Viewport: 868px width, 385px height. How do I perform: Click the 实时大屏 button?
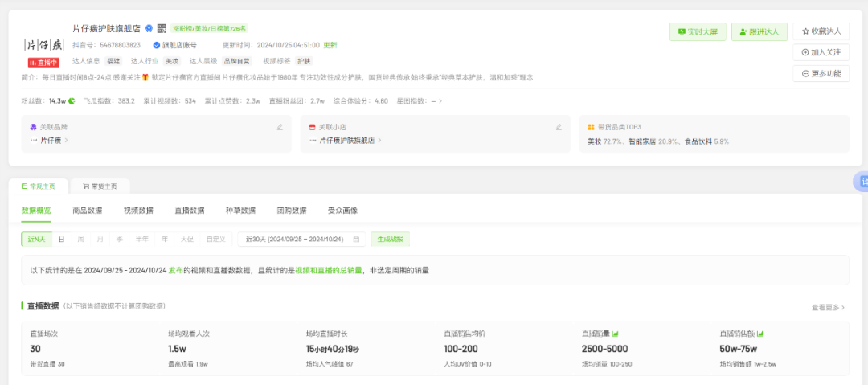point(698,31)
